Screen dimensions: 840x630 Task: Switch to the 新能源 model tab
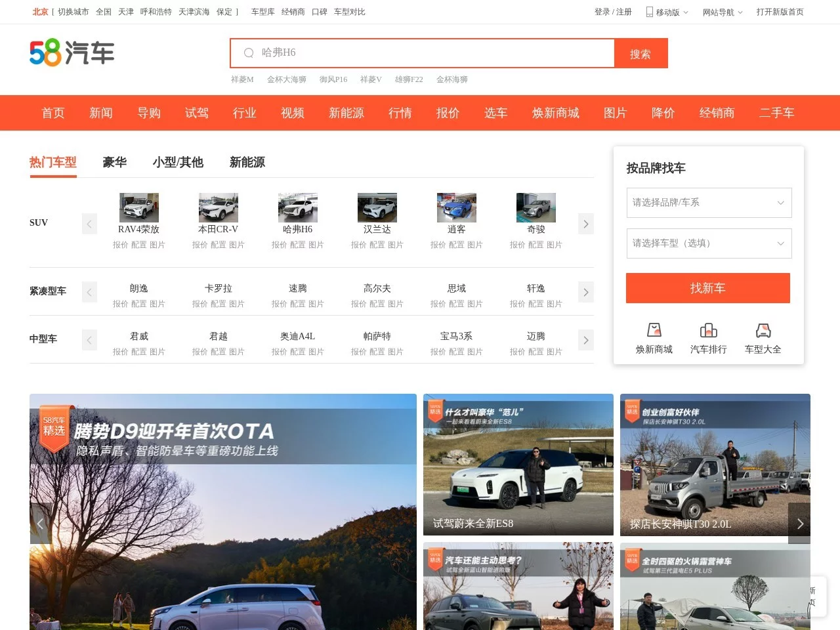[x=247, y=162]
